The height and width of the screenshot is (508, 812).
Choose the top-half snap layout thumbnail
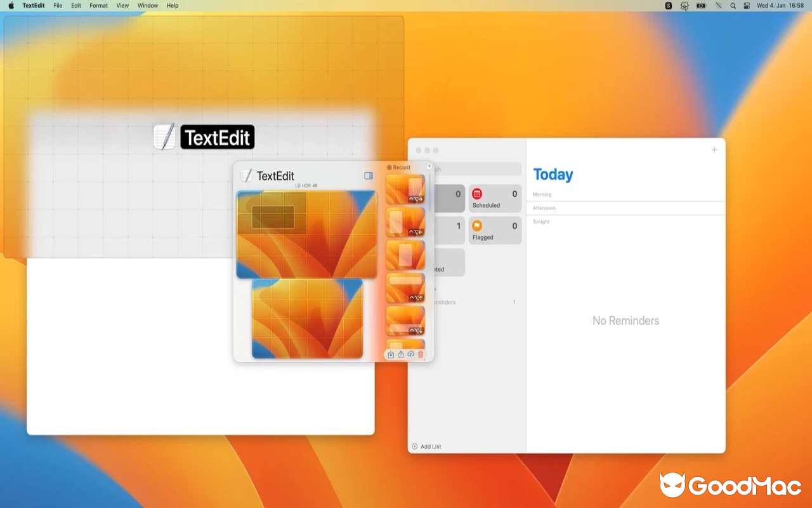click(x=405, y=288)
